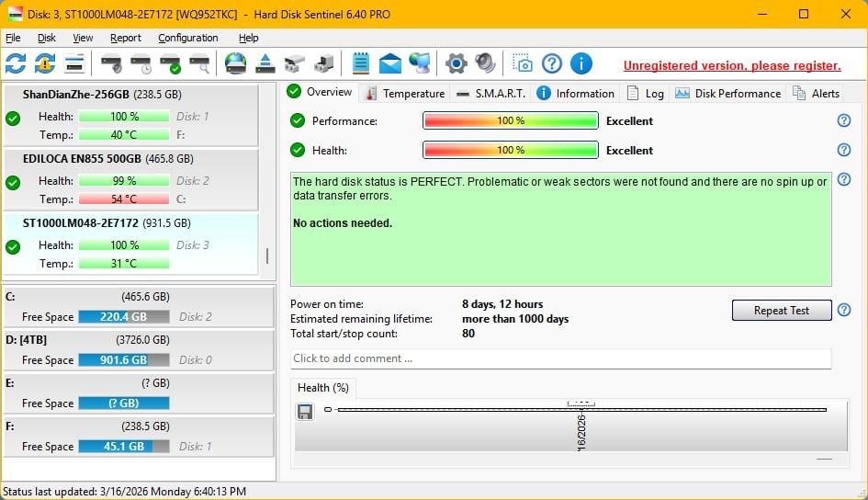The width and height of the screenshot is (868, 500).
Task: Select the ST1000LM048-2E7172 disk entry
Action: pos(130,244)
